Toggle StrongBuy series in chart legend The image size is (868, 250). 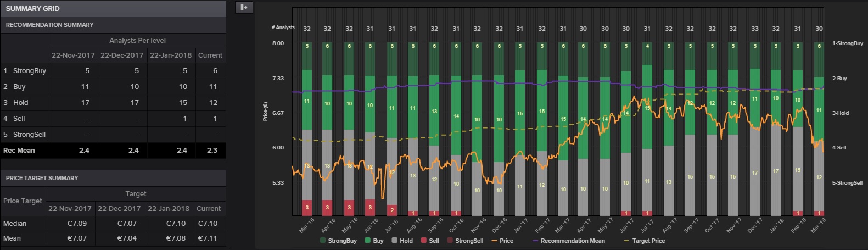(x=338, y=241)
